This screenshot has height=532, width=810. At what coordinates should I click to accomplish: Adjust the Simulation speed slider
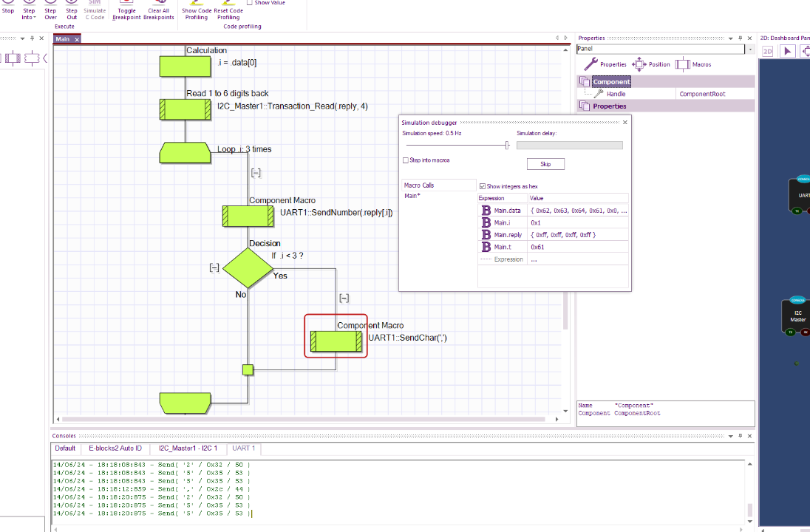507,146
